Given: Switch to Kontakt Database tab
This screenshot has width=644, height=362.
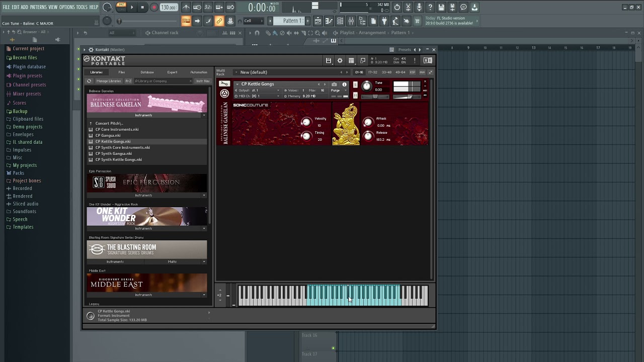Looking at the screenshot, I should (147, 72).
